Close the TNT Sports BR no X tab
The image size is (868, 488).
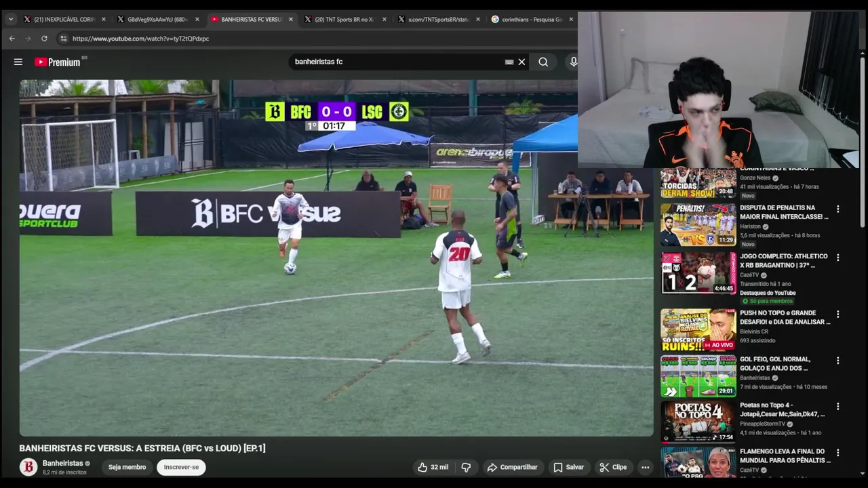click(384, 20)
